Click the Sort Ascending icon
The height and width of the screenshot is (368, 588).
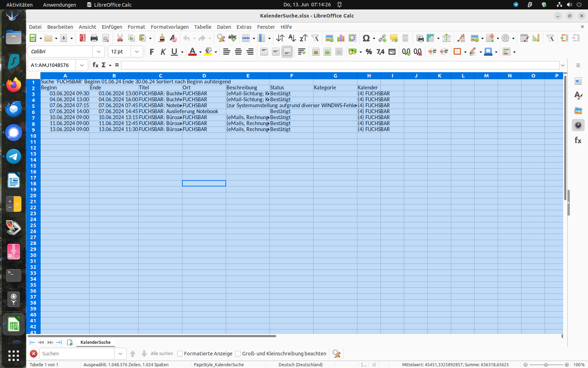point(292,38)
